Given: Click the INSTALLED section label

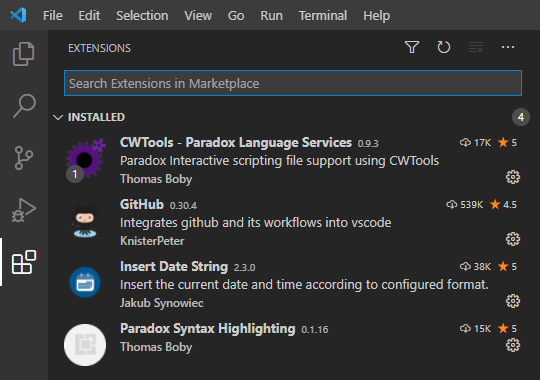Looking at the screenshot, I should (x=96, y=117).
